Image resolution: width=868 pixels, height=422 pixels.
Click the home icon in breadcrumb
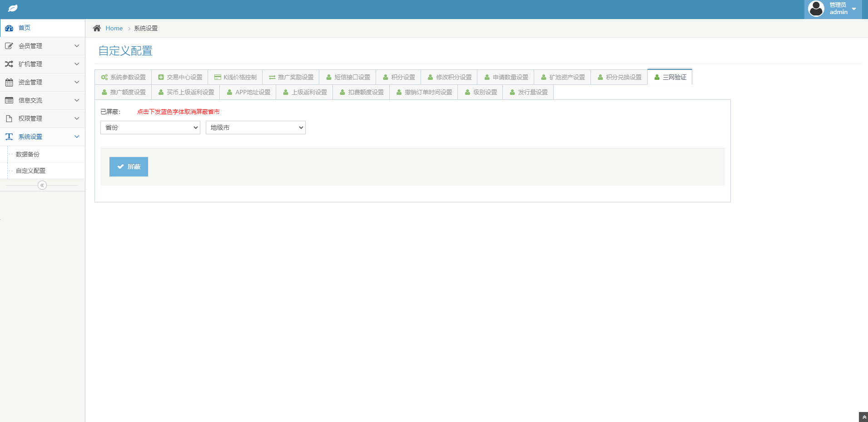pyautogui.click(x=97, y=28)
